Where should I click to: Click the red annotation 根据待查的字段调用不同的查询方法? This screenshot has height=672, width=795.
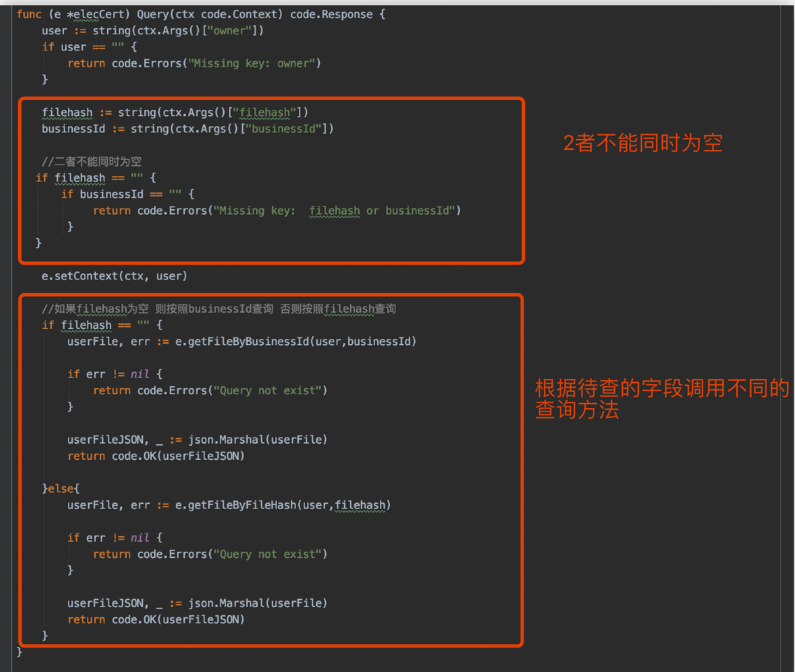click(661, 399)
